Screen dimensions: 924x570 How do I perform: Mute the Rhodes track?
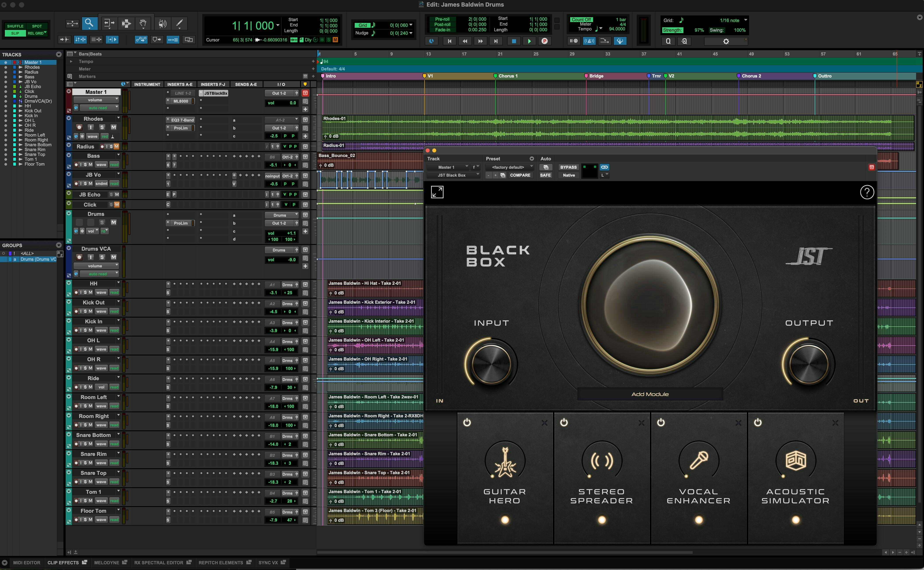tap(113, 128)
